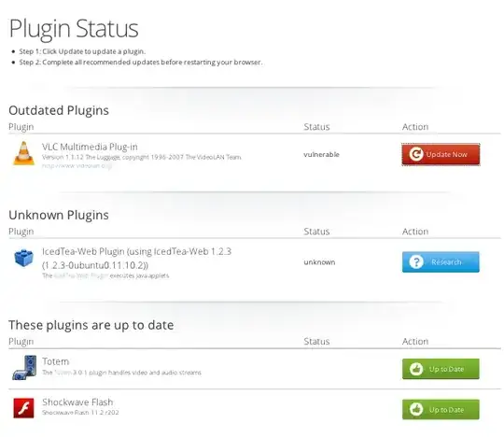Click the refresh arrow icon in Update Now
Viewport: 504px width, 437px height.
point(416,154)
